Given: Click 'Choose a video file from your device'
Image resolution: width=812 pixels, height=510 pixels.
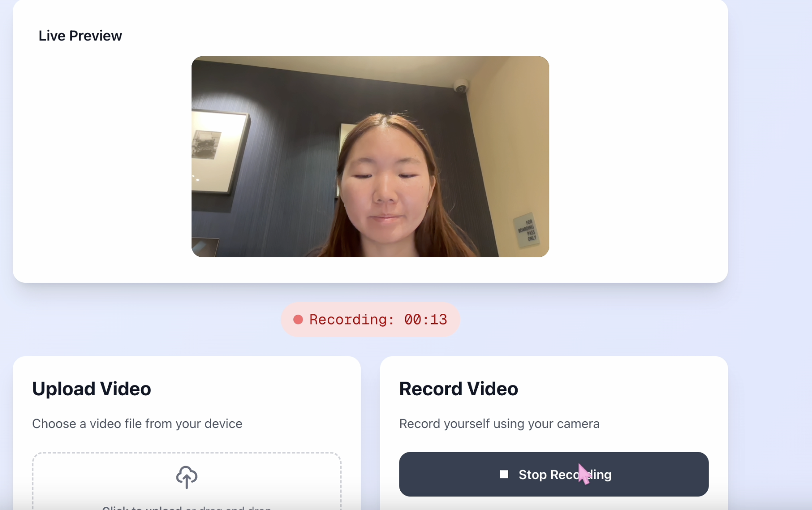Looking at the screenshot, I should coord(137,423).
